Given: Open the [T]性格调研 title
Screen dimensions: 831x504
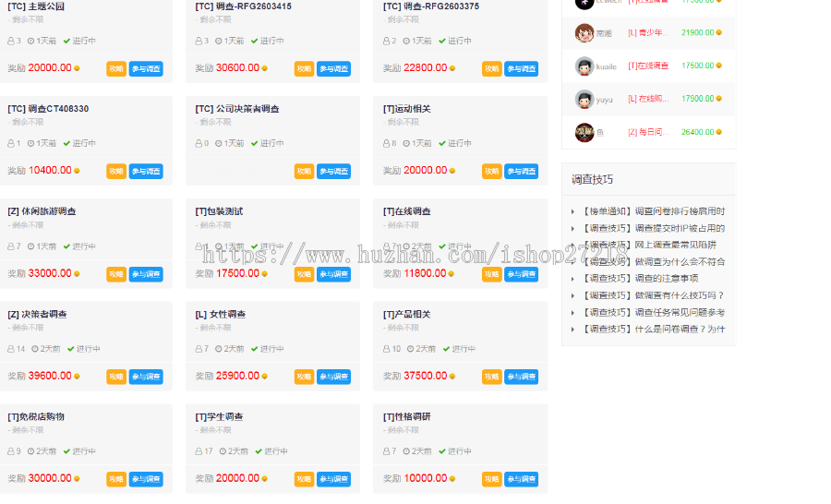Looking at the screenshot, I should coord(407,416).
